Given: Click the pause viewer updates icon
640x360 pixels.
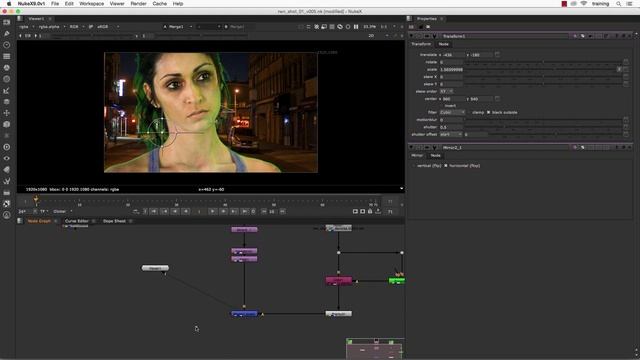Looking at the screenshot, I should pos(356,27).
